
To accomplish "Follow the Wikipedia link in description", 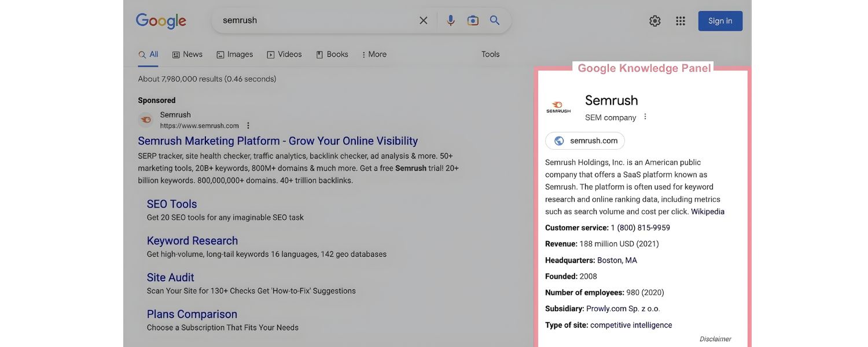I will pyautogui.click(x=707, y=212).
